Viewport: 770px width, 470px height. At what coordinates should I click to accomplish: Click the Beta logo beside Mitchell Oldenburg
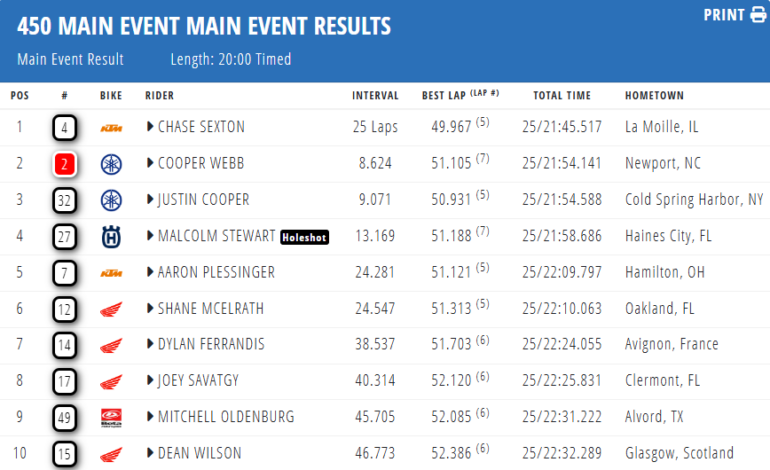coord(111,417)
